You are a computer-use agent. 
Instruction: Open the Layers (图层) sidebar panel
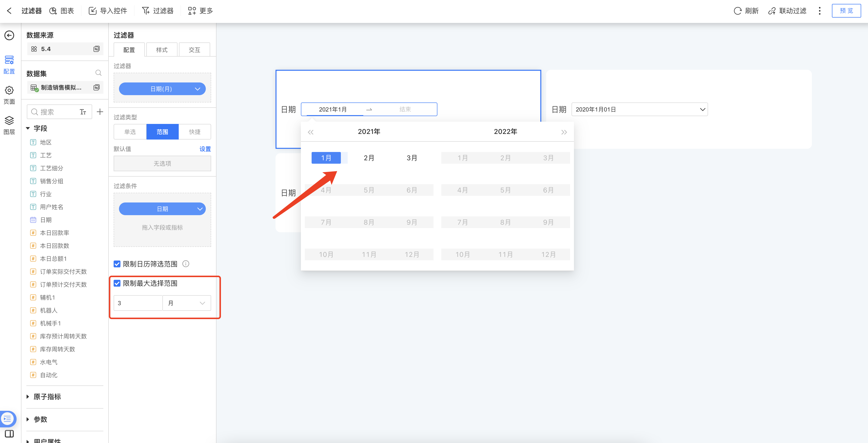pos(9,125)
